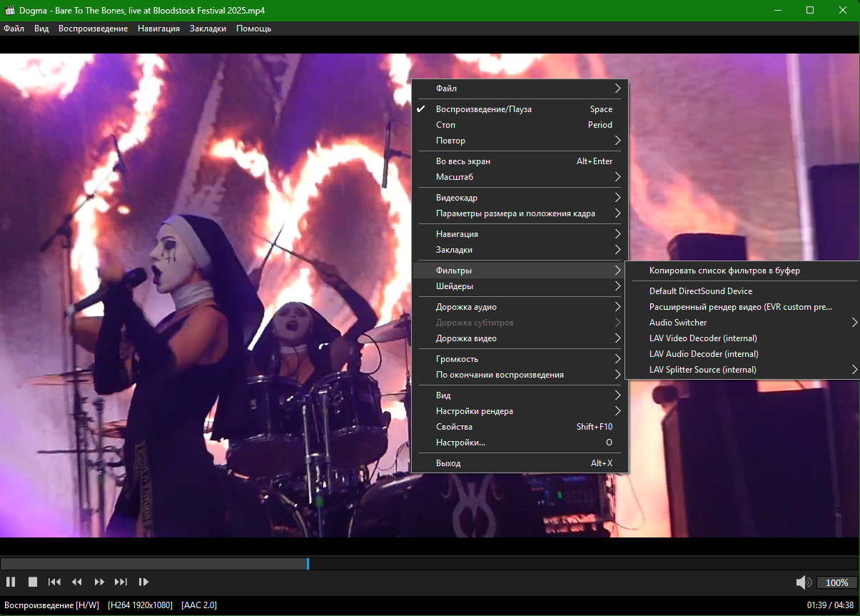Click the fast-forward (increase speed) icon

pos(99,582)
